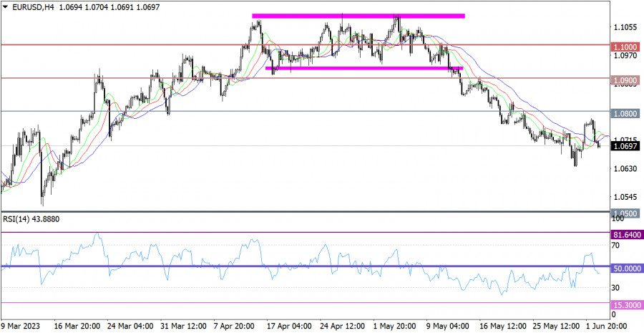Viewport: 644px width, 333px height.
Task: Select the lower magenta support line
Action: click(x=364, y=69)
